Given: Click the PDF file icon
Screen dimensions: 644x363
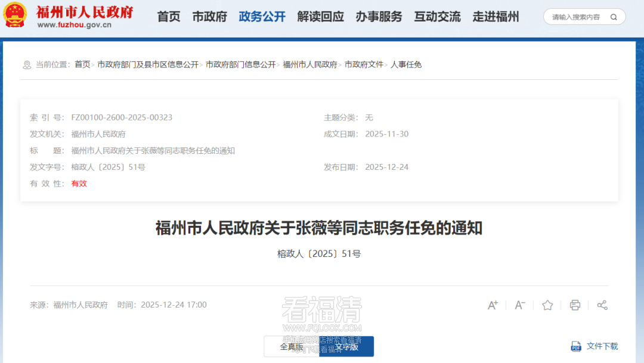Looking at the screenshot, I should click(576, 346).
